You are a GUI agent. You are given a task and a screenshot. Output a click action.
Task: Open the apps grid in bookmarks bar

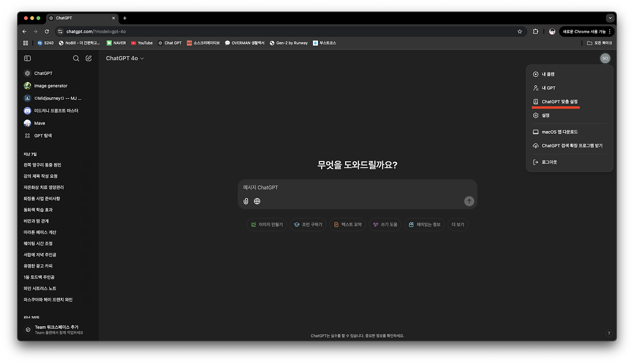[26, 43]
